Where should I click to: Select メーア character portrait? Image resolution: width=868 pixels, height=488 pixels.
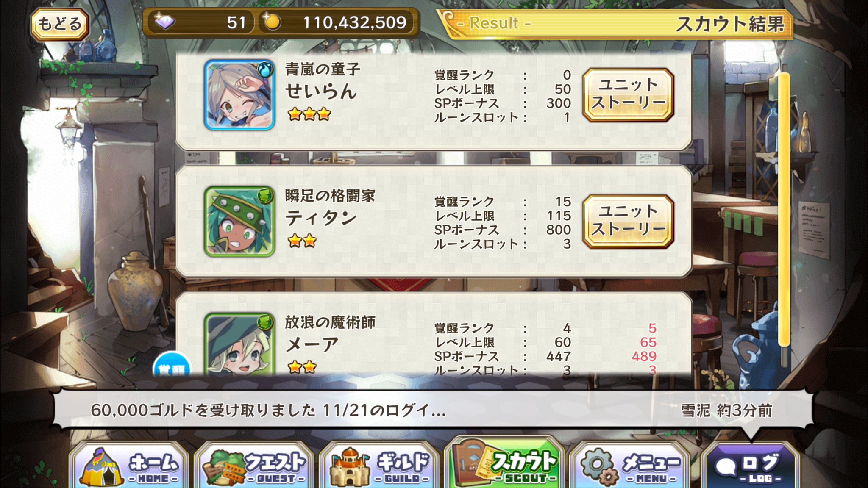(239, 344)
